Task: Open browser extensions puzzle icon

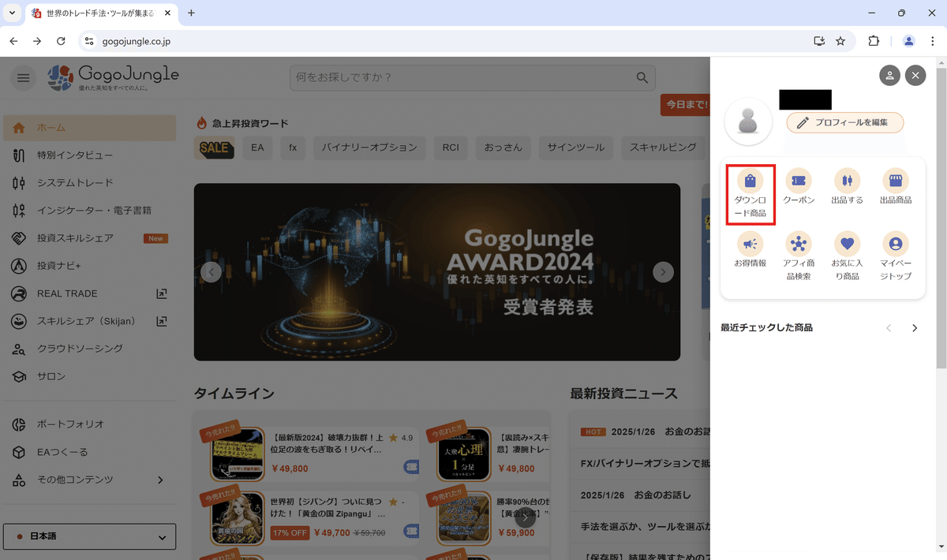Action: pos(874,41)
